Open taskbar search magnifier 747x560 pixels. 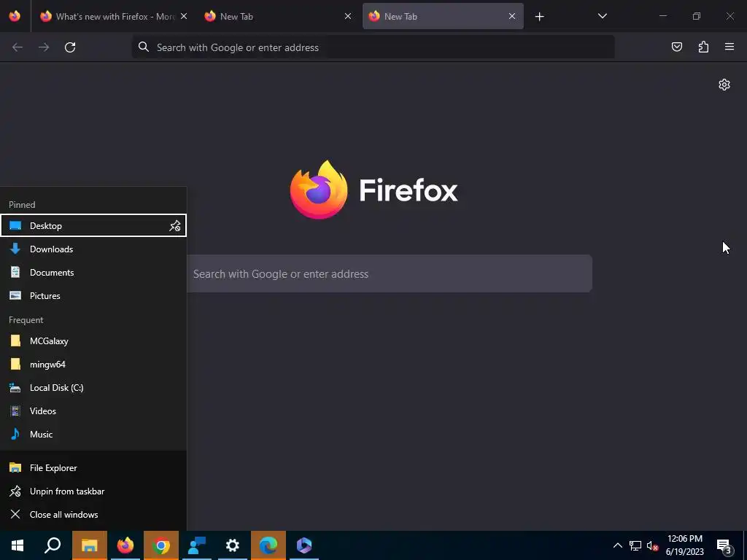[53, 545]
